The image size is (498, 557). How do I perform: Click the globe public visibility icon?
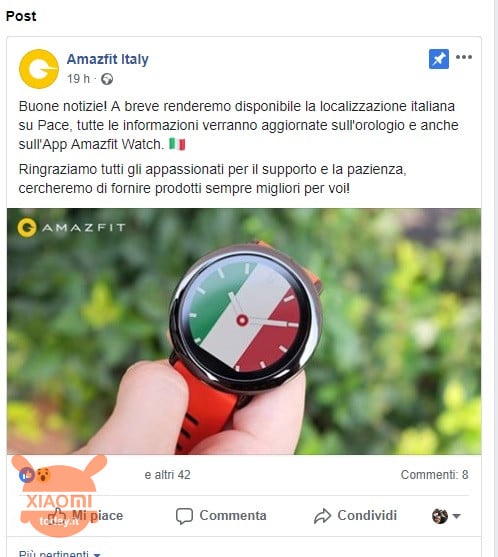[107, 79]
